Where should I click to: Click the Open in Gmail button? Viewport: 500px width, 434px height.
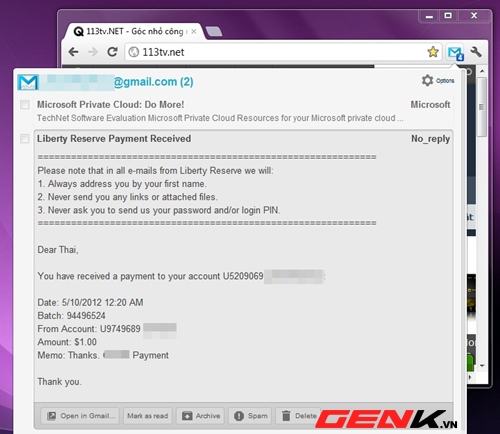80,416
